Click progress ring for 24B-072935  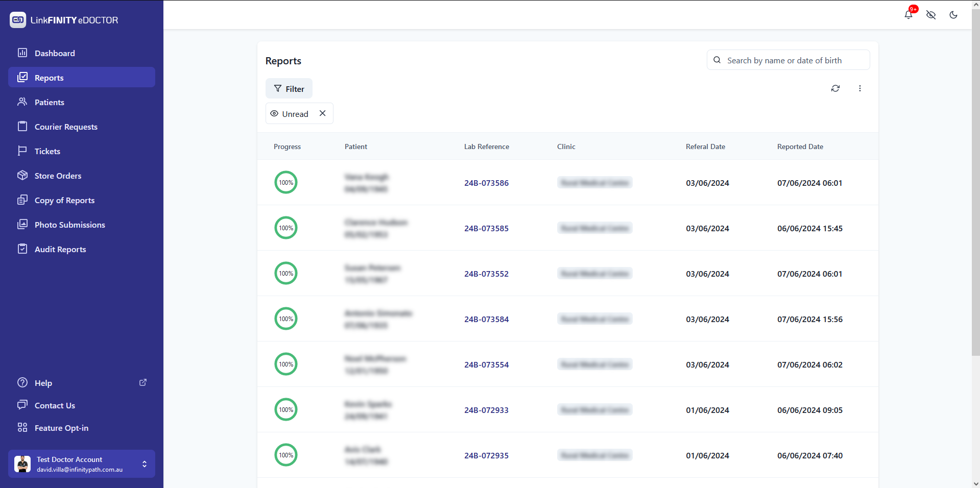[286, 455]
